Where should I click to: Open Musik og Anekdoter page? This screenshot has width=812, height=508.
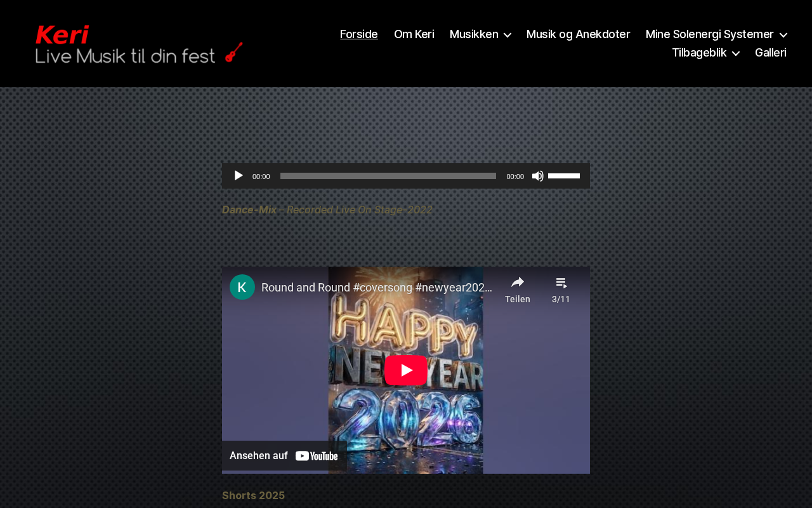coord(578,34)
